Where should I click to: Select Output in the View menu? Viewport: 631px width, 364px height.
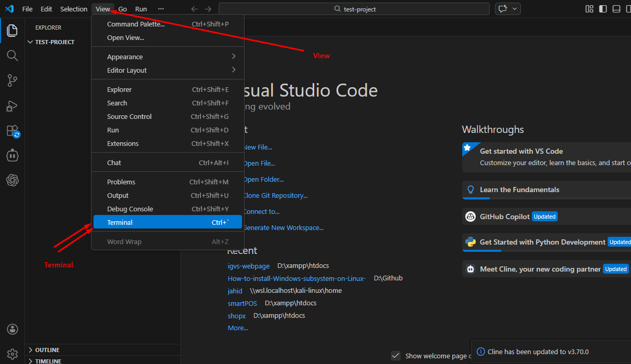(x=167, y=195)
